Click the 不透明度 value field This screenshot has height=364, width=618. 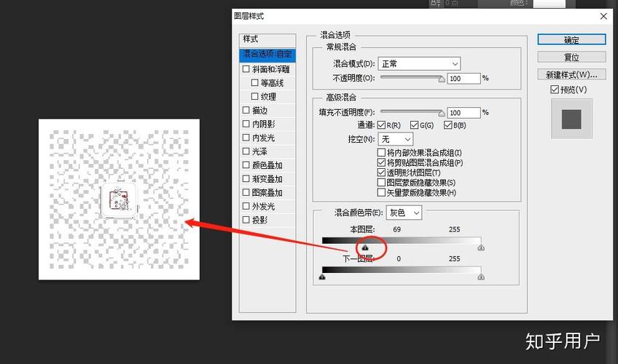463,79
